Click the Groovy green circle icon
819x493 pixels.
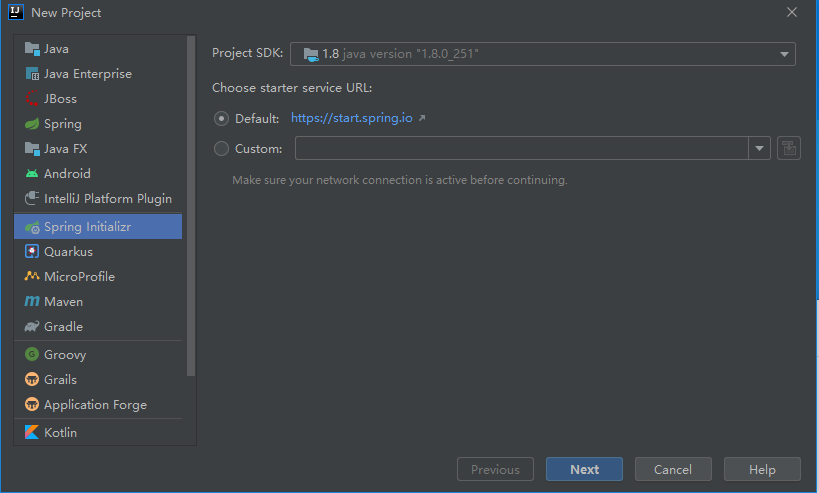point(32,354)
